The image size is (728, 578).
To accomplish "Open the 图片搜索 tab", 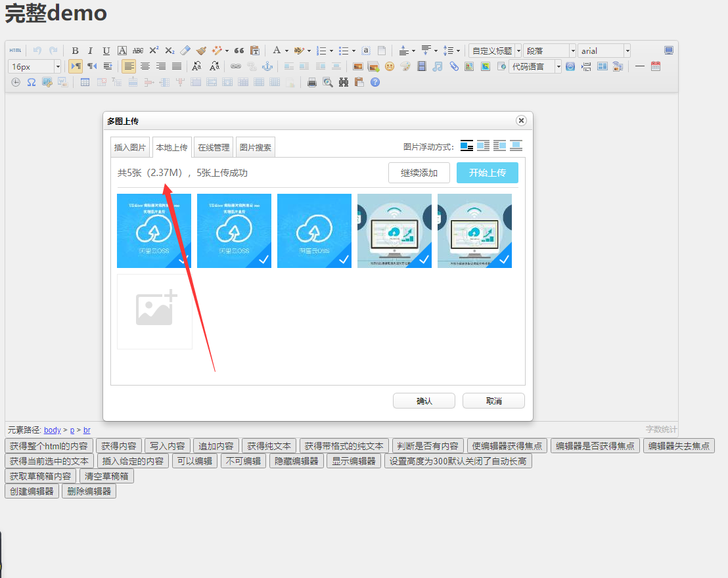I will tap(255, 148).
